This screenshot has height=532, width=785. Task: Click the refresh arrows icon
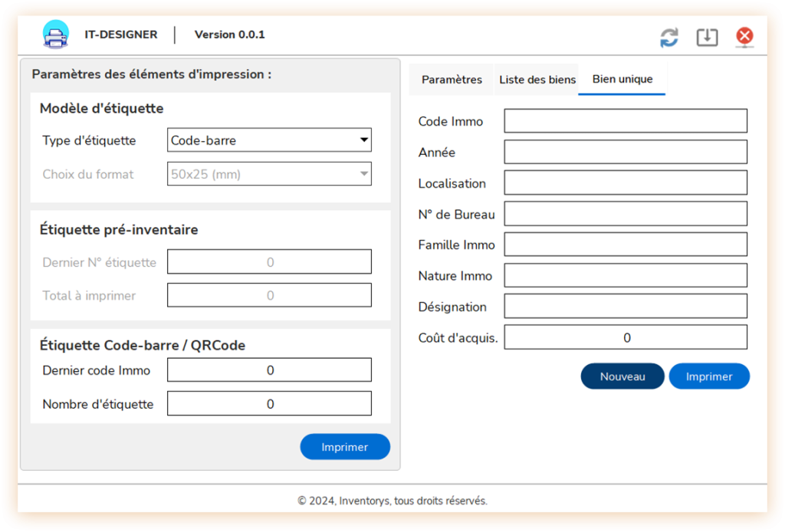(668, 37)
